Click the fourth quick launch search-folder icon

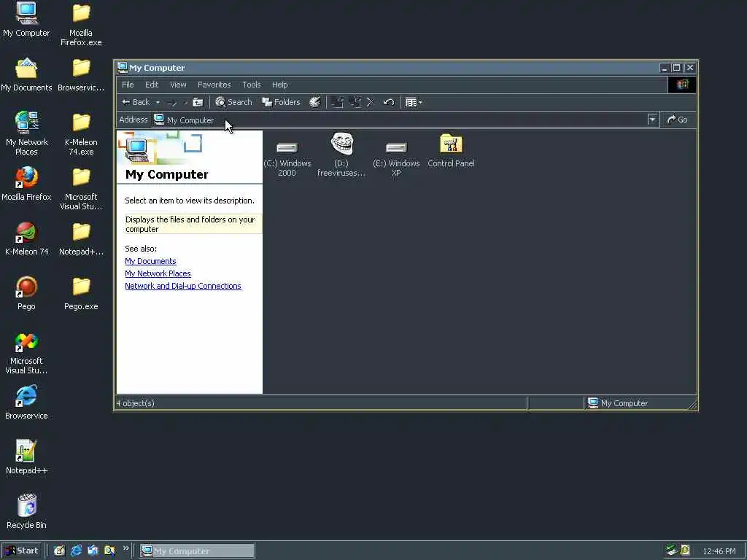(x=109, y=551)
